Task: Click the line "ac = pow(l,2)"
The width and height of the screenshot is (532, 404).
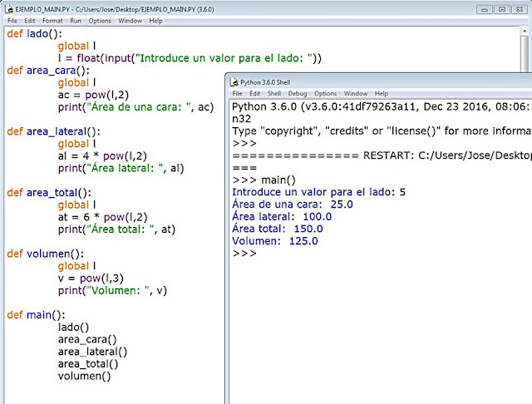Action: click(x=93, y=95)
